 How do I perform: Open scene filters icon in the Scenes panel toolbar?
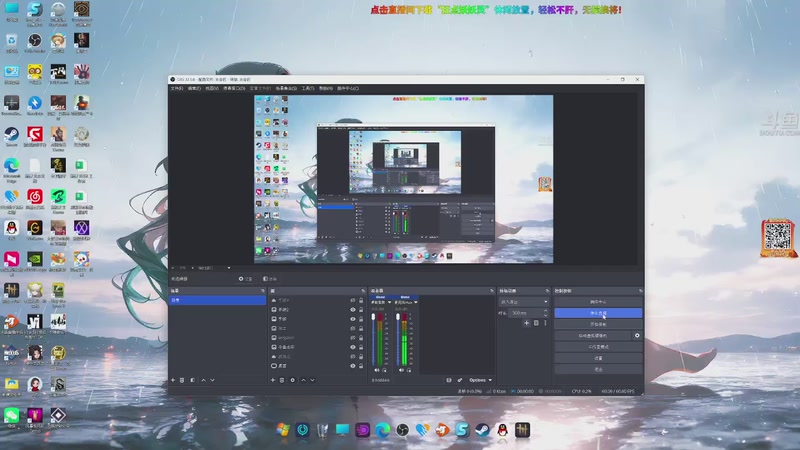[192, 380]
